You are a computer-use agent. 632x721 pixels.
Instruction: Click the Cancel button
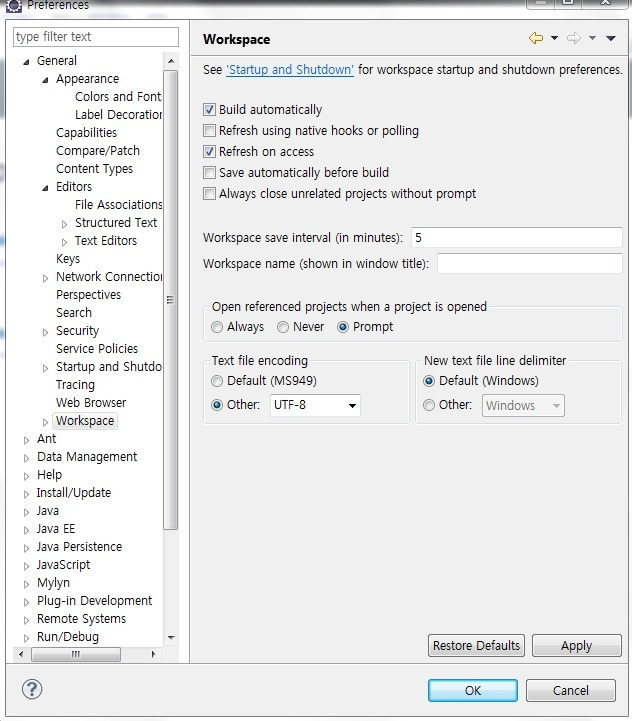coord(570,690)
